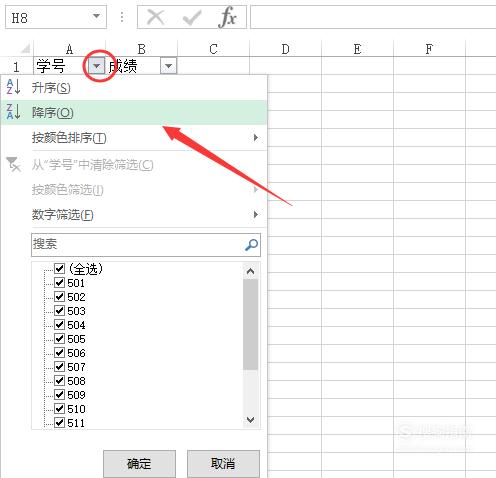Select column A header
The height and width of the screenshot is (478, 496).
pos(69,49)
